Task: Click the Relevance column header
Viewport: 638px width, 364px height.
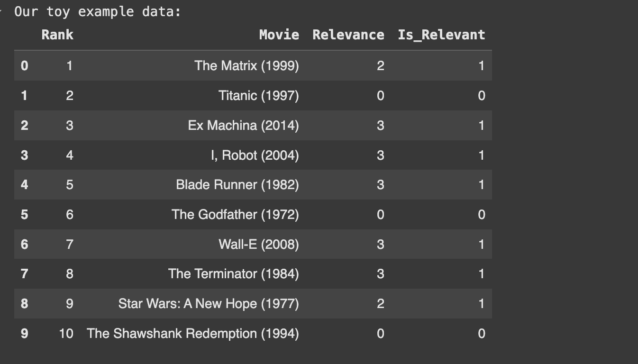Action: (x=348, y=35)
